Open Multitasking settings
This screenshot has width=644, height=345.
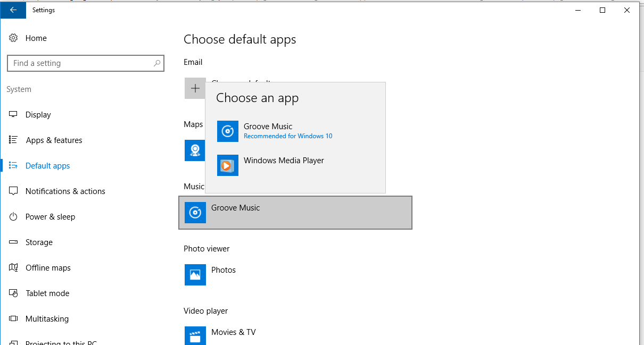[47, 319]
